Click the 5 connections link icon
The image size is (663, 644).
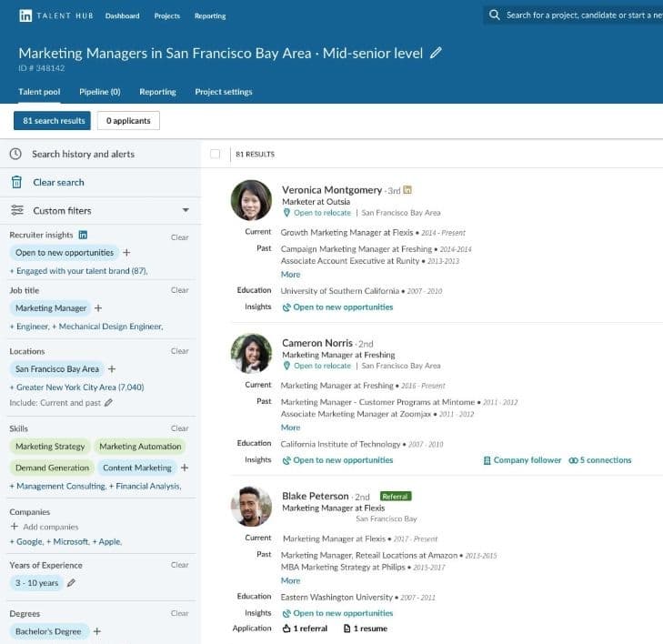[573, 460]
